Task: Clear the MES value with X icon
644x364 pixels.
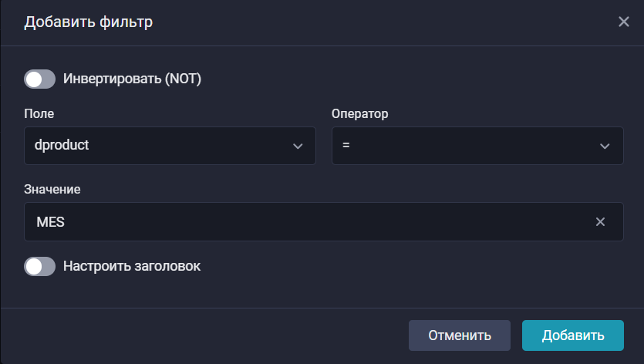Action: click(x=600, y=222)
